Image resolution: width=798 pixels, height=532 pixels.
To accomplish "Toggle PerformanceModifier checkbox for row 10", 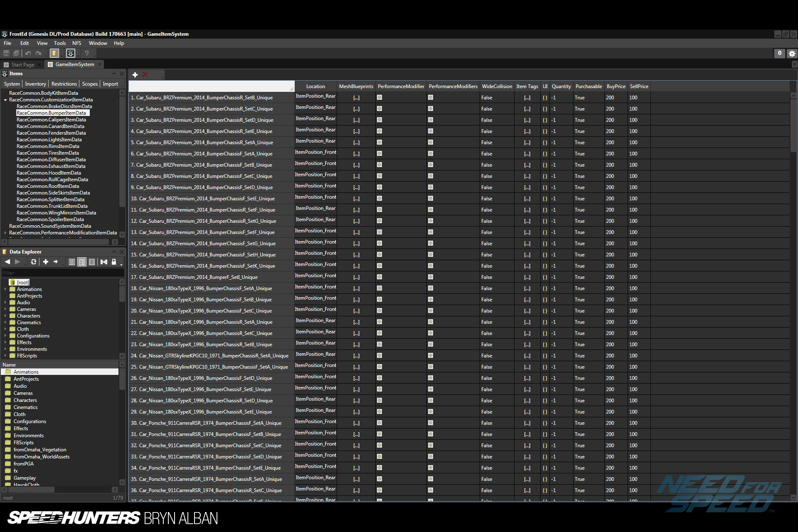I will point(379,199).
